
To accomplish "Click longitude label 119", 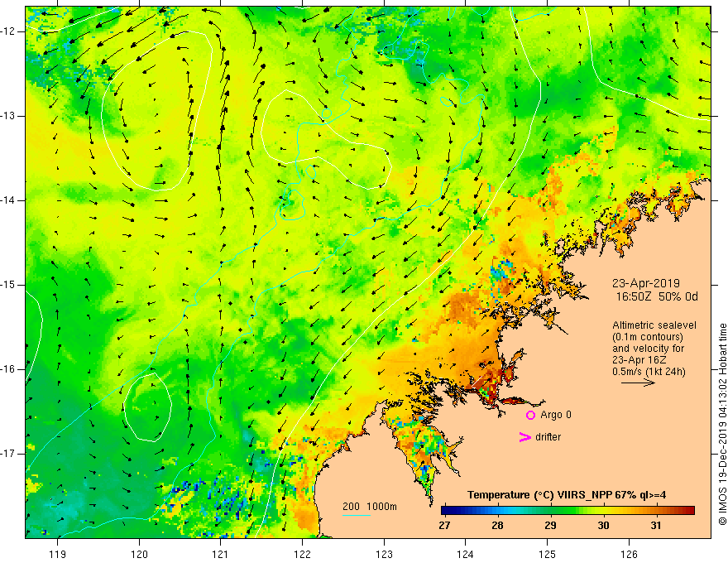I will (58, 554).
